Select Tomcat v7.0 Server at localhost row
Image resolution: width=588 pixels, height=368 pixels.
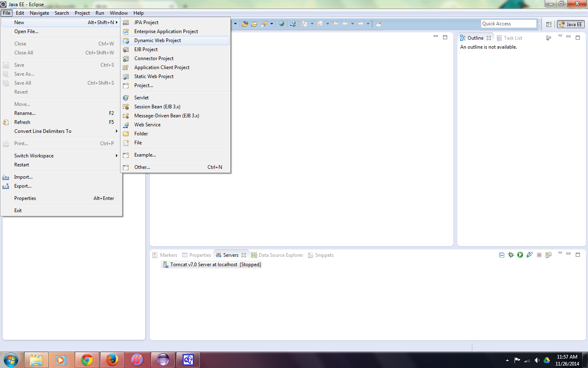click(x=212, y=265)
